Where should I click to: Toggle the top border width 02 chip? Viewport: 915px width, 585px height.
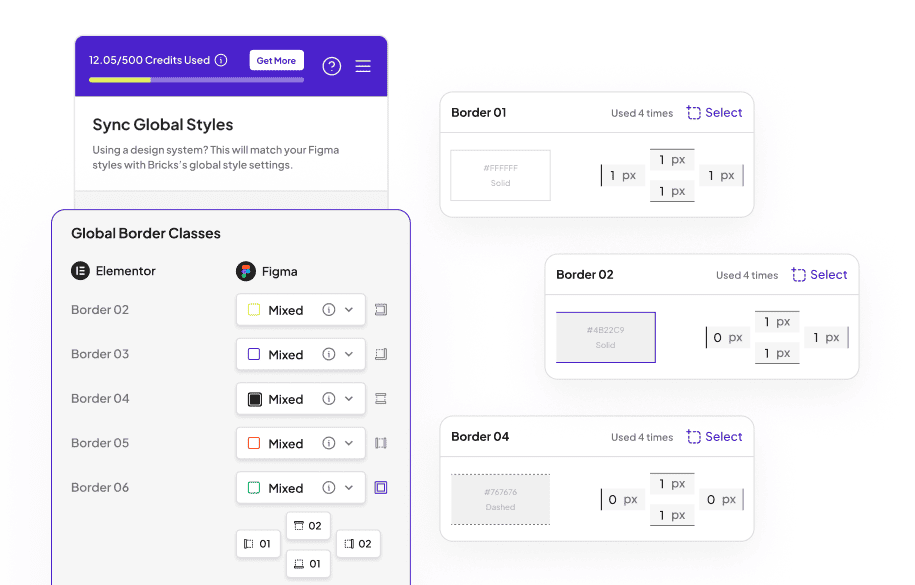[308, 526]
